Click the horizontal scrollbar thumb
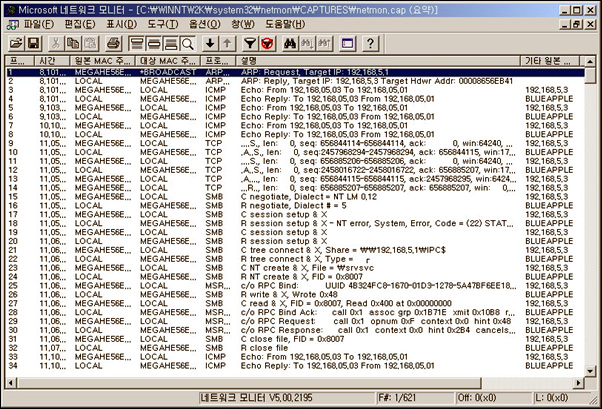 [x=248, y=383]
